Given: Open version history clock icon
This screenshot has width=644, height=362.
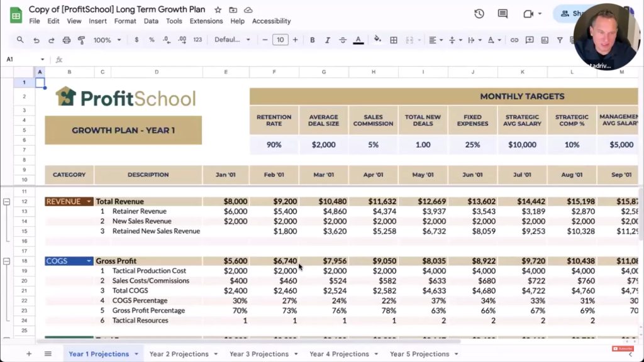Looking at the screenshot, I should coord(479,14).
